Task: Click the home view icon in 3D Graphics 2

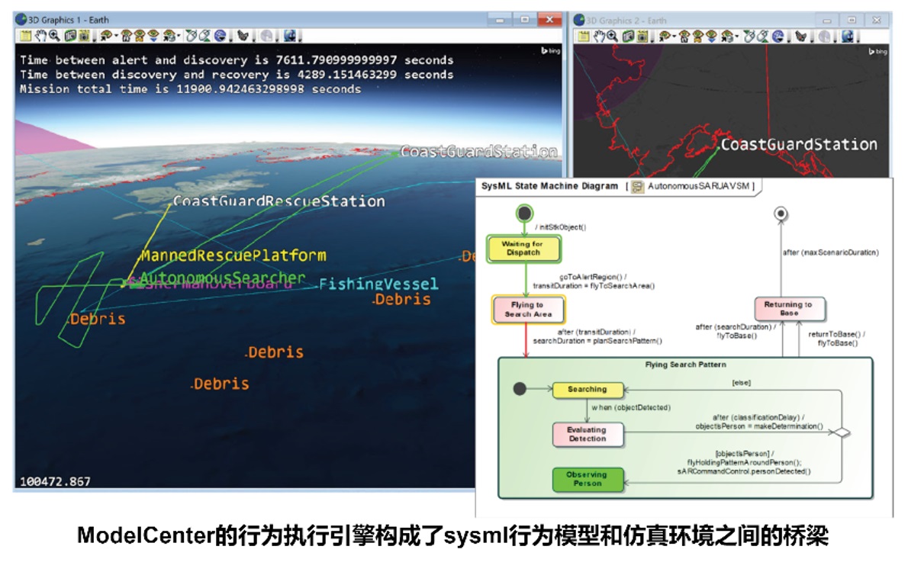Action: (x=684, y=37)
